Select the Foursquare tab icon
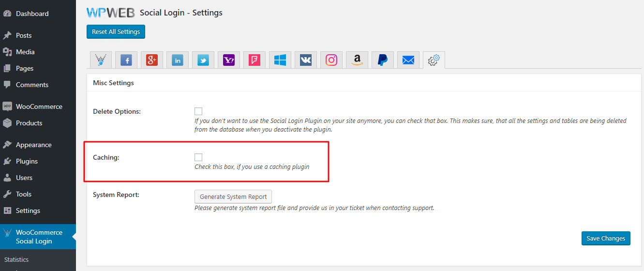 pos(255,60)
